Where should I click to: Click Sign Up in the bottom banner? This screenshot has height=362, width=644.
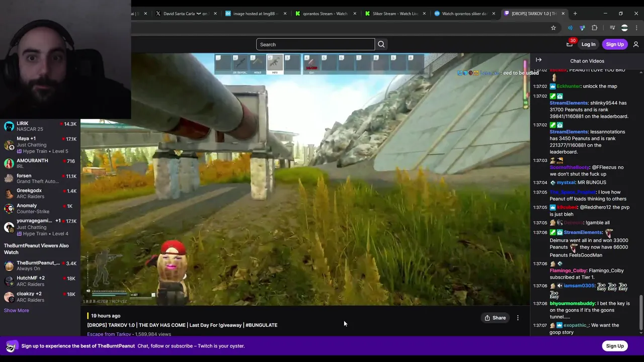tap(615, 346)
